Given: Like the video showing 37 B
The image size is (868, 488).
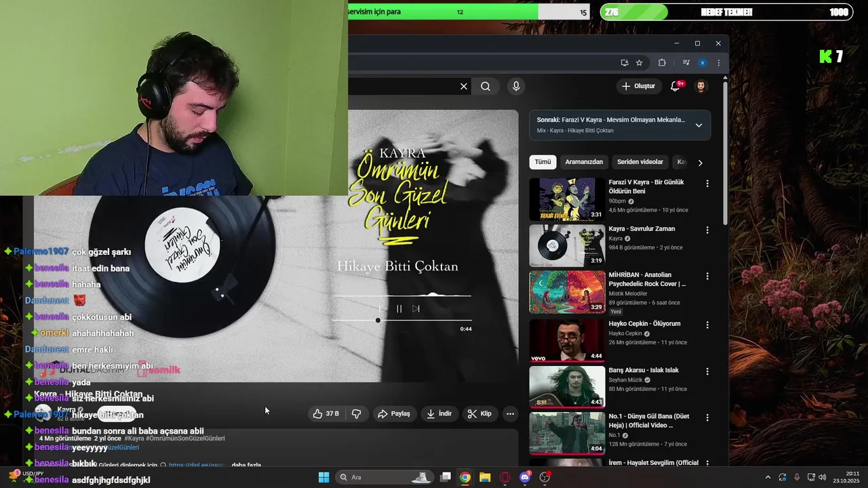Looking at the screenshot, I should (326, 413).
